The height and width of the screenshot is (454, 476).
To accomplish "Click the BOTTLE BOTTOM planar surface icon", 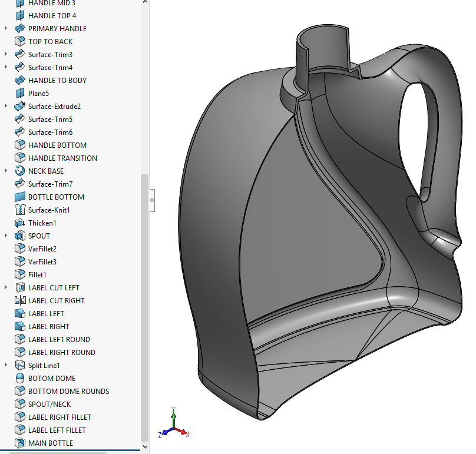I will 19,197.
